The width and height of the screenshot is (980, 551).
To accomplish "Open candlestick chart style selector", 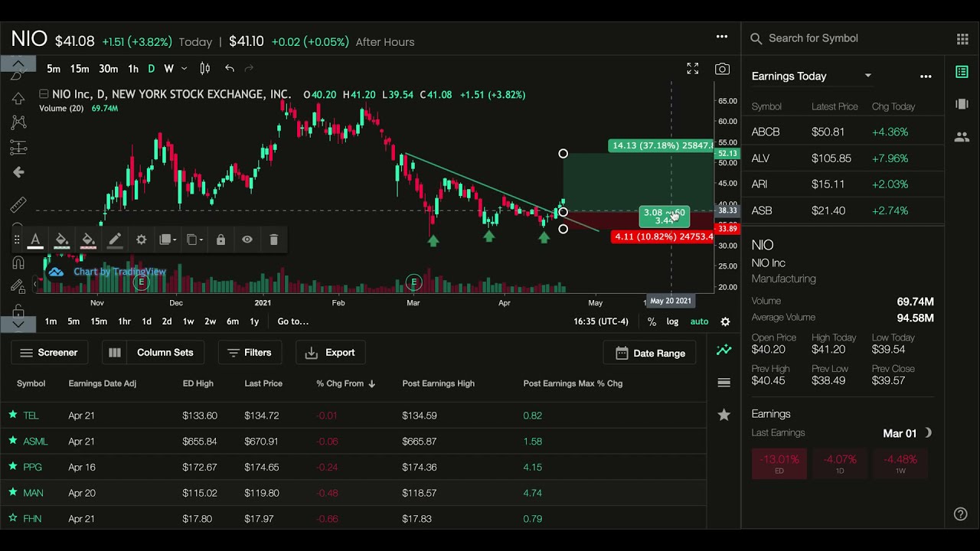I will coord(204,69).
